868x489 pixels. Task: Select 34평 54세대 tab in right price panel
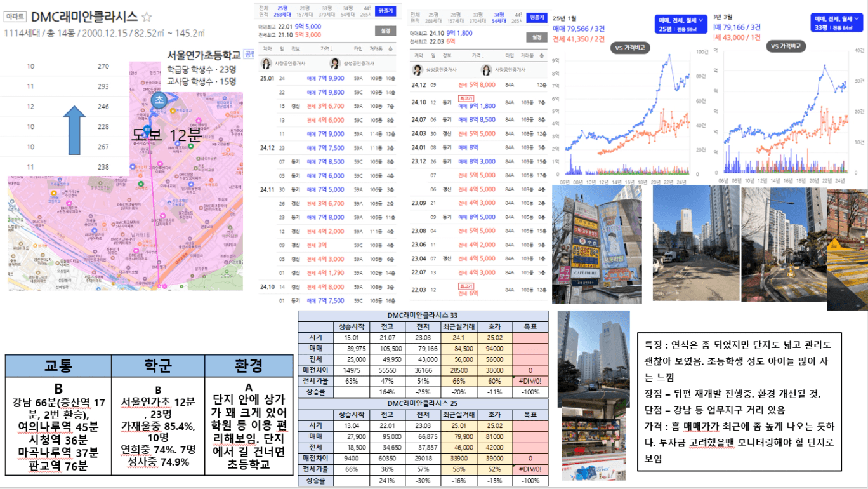500,17
